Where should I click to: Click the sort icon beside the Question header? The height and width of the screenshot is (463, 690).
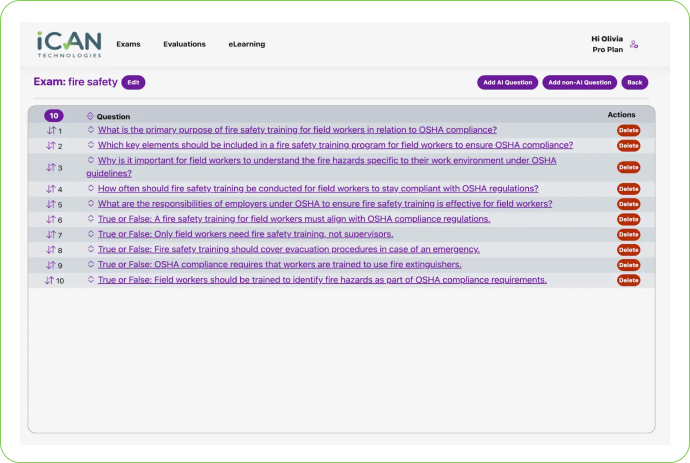pyautogui.click(x=90, y=116)
